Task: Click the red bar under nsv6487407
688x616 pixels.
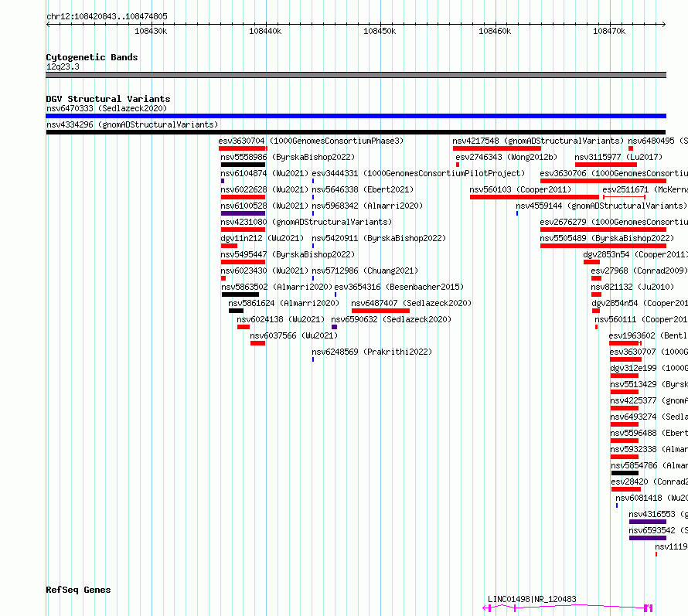Action: pos(380,311)
